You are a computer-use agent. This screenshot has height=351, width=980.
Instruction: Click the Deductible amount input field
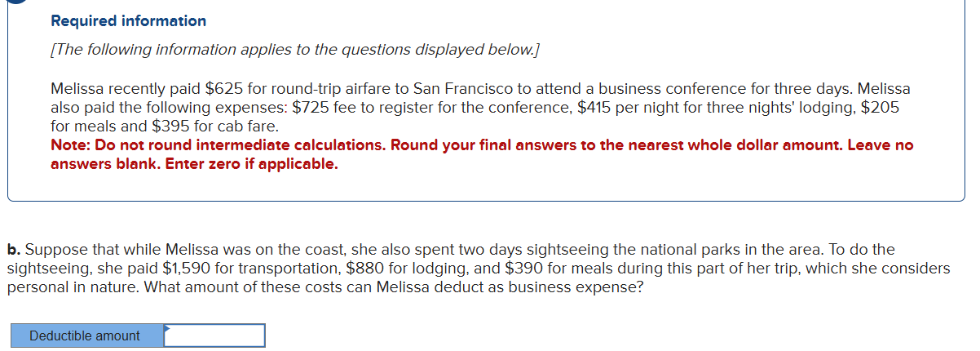tap(215, 335)
